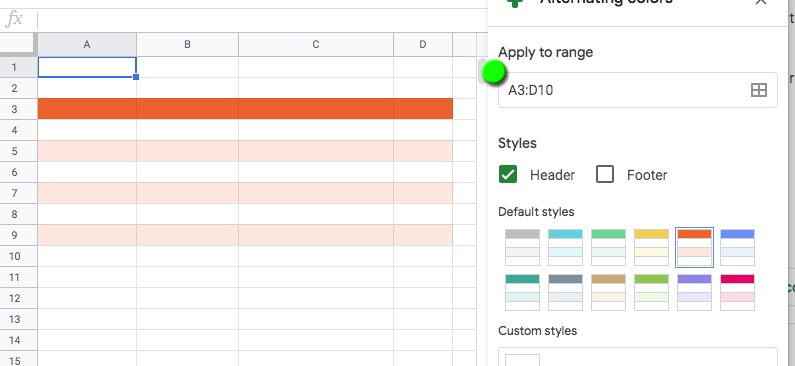Open the range selector grid icon
This screenshot has width=795, height=366.
(758, 90)
